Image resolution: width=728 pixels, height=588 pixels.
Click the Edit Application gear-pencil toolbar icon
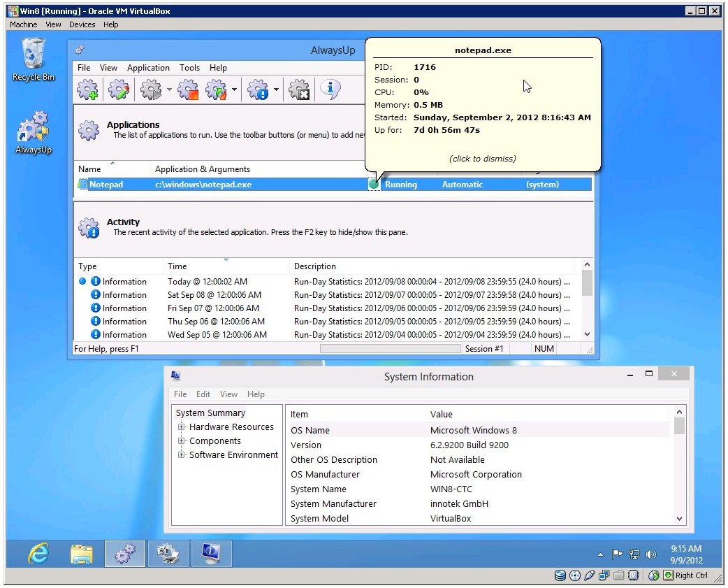[119, 89]
